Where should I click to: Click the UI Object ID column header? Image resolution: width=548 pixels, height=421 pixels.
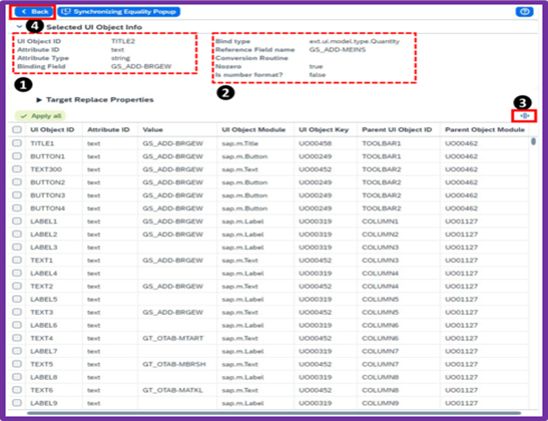52,130
